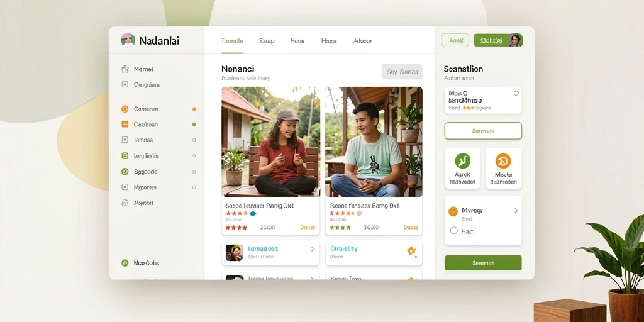Viewport: 644px width, 322px height.
Task: Click the outlined Seraudé button
Action: pyautogui.click(x=483, y=131)
